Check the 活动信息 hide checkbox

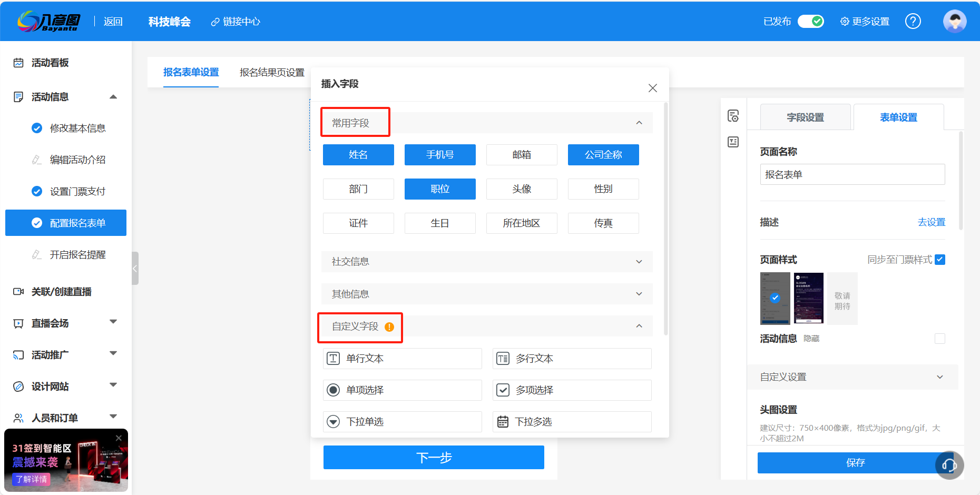(x=940, y=339)
